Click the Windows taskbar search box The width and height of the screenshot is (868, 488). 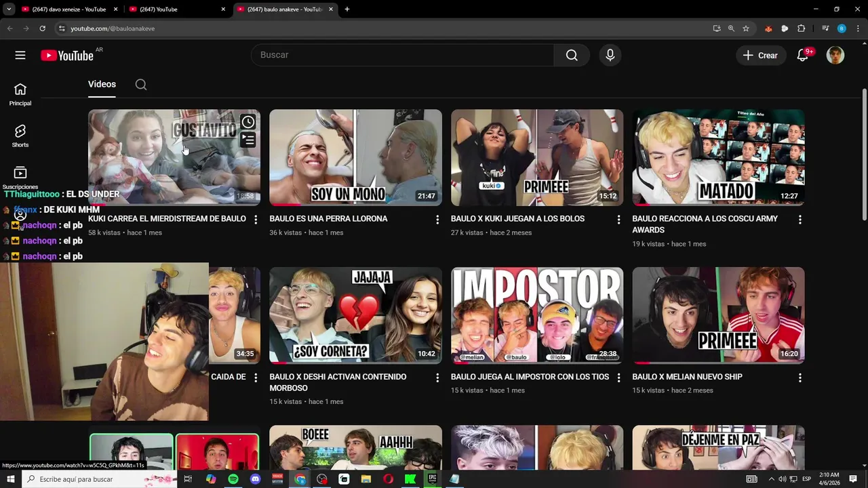99,479
